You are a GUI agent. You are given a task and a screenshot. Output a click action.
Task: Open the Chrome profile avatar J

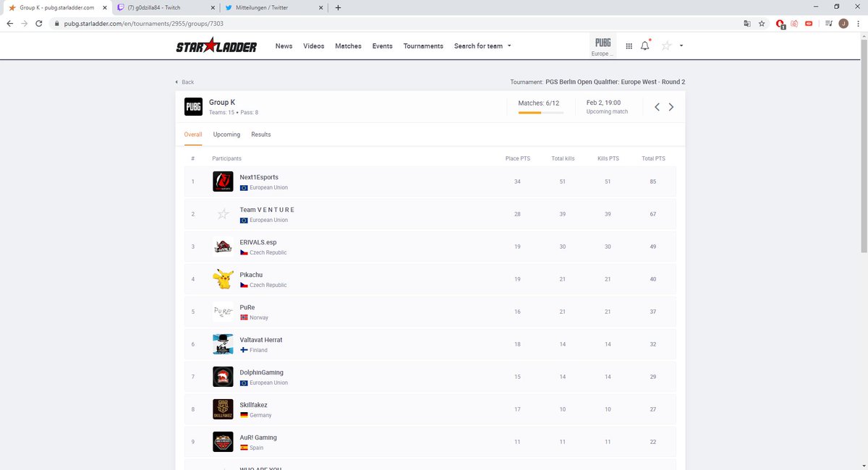coord(843,23)
